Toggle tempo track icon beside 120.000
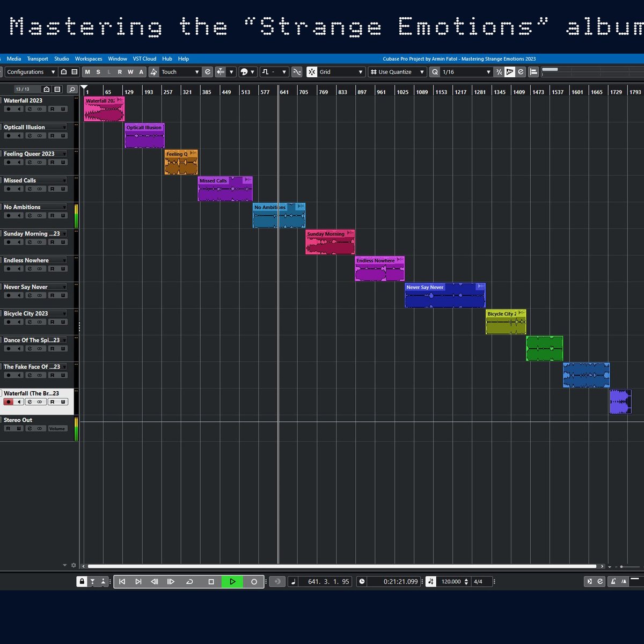The image size is (644, 644). 431,581
